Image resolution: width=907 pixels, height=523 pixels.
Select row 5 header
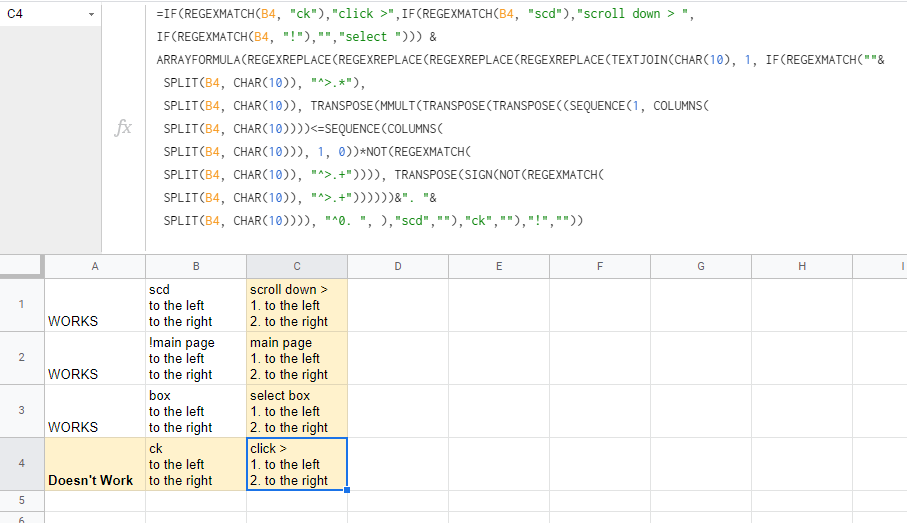tap(22, 500)
